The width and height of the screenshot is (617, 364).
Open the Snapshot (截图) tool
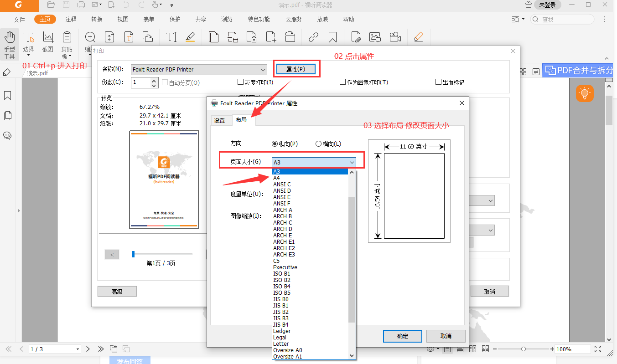pos(48,42)
